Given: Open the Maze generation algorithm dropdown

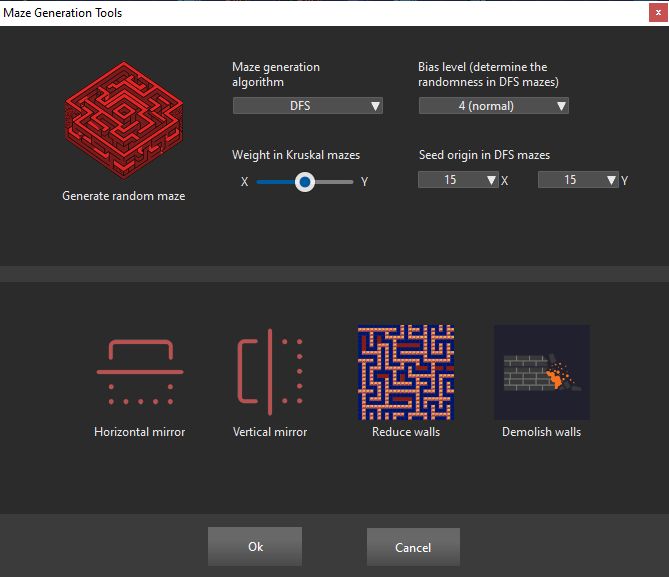Looking at the screenshot, I should click(308, 106).
